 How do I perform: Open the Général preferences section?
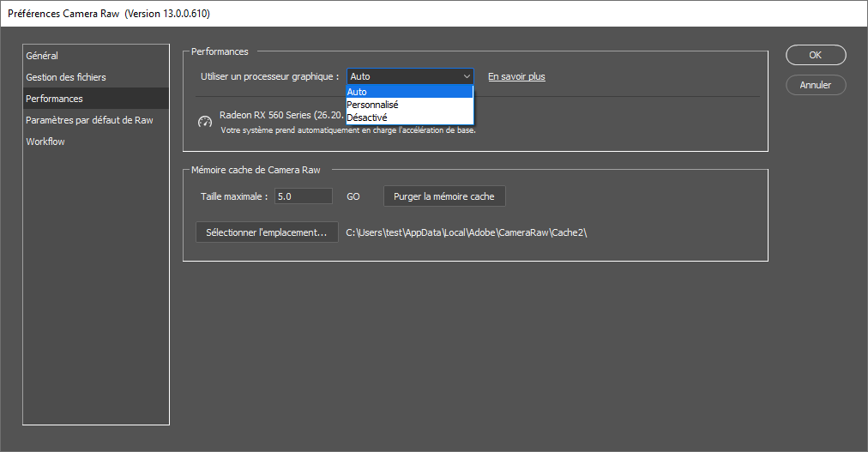point(96,56)
